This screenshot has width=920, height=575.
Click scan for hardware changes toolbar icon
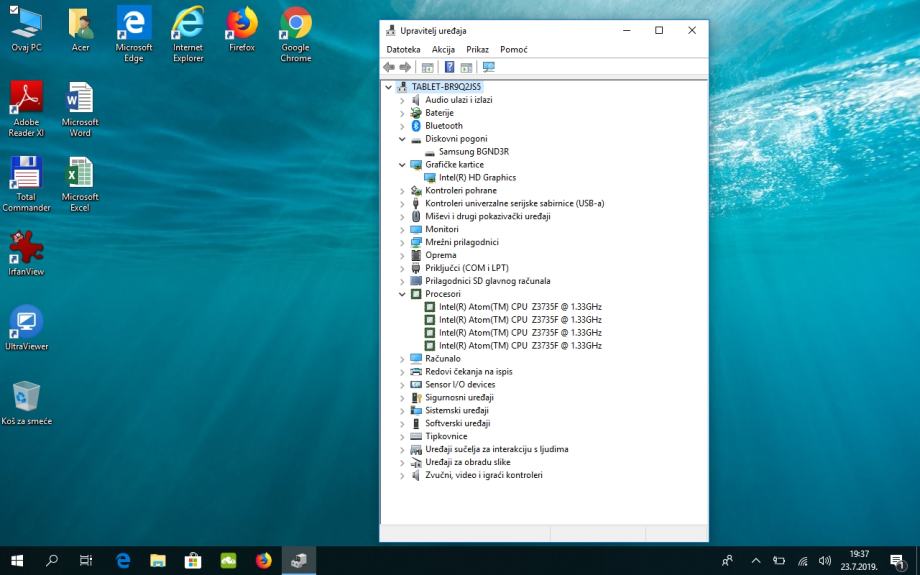pyautogui.click(x=489, y=67)
